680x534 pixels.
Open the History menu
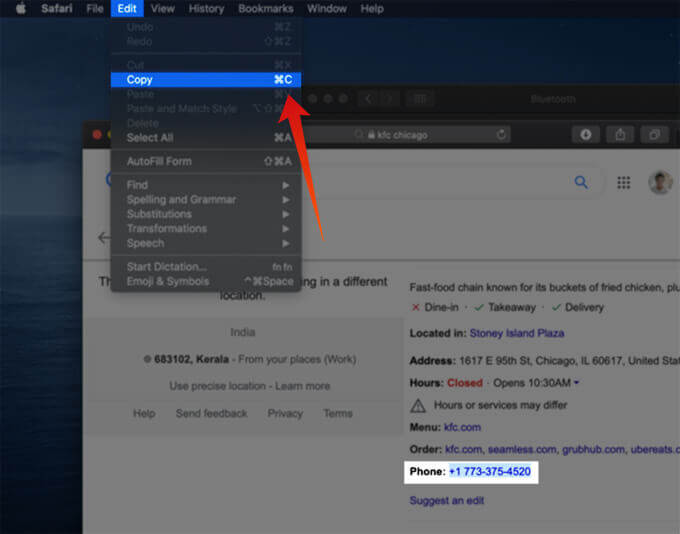[x=206, y=9]
